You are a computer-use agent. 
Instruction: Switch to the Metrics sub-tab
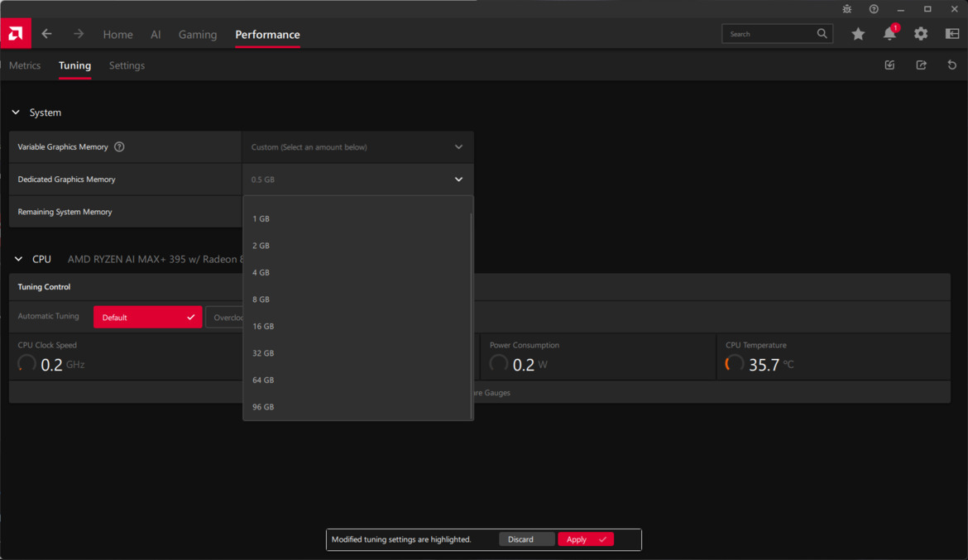(x=25, y=65)
